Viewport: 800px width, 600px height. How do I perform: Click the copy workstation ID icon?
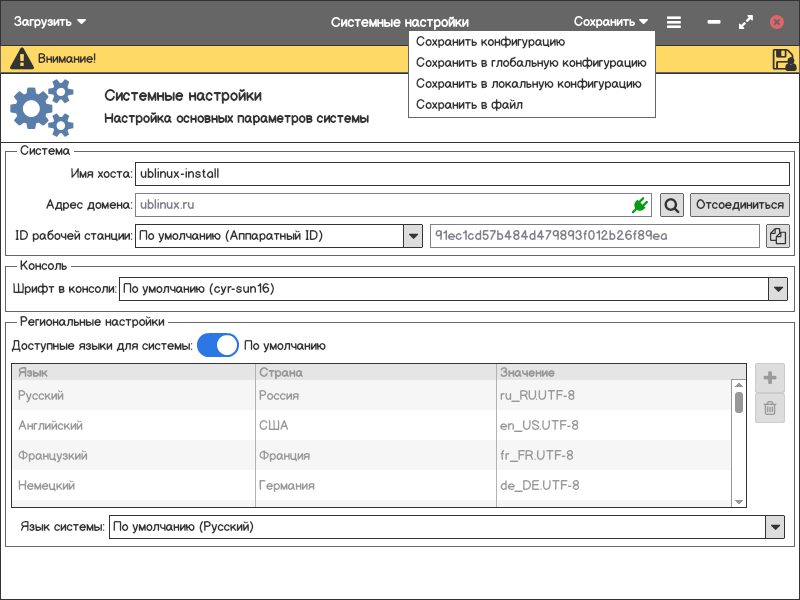click(778, 236)
